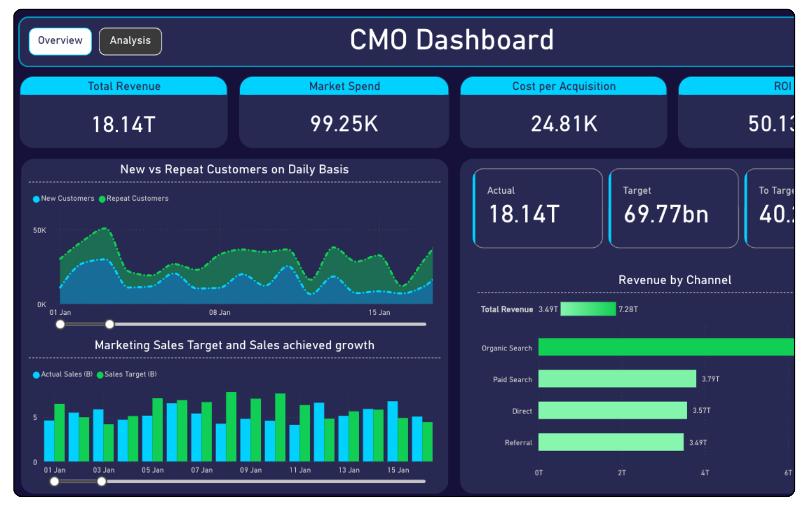The height and width of the screenshot is (507, 812).
Task: Click right handle of sales chart slider
Action: point(102,482)
